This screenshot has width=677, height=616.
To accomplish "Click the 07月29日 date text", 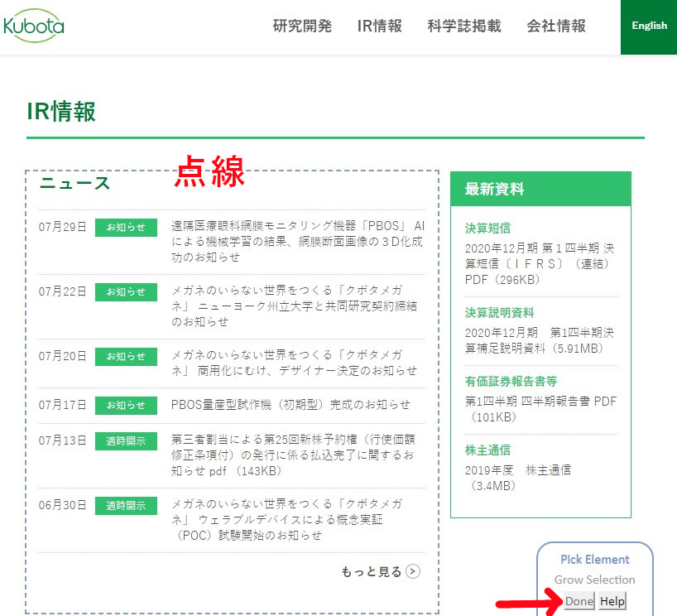I will [x=63, y=227].
